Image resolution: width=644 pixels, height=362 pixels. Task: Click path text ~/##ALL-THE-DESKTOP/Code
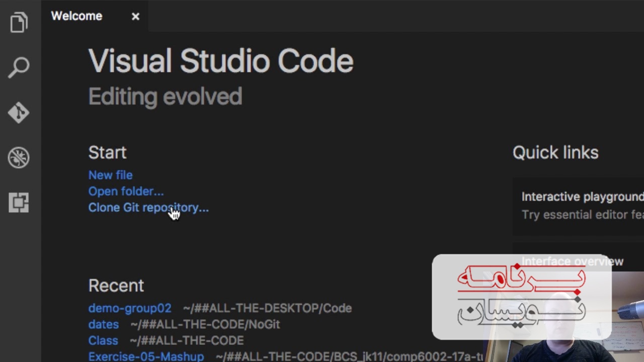click(267, 308)
